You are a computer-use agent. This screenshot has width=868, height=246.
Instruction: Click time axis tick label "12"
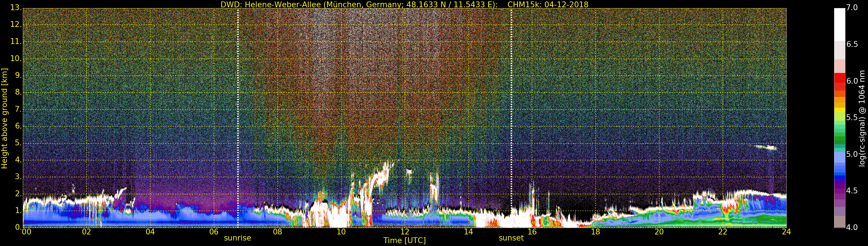coord(405,232)
